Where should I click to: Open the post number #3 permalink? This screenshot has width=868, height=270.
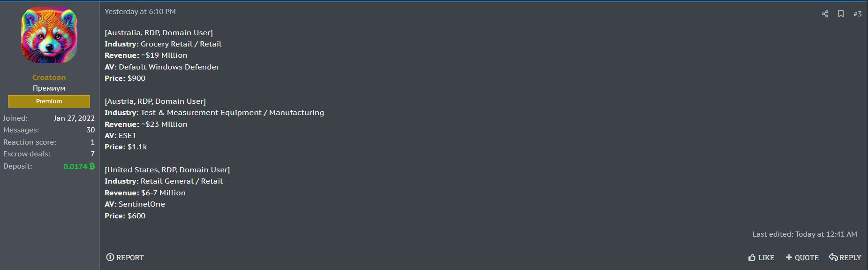[858, 14]
